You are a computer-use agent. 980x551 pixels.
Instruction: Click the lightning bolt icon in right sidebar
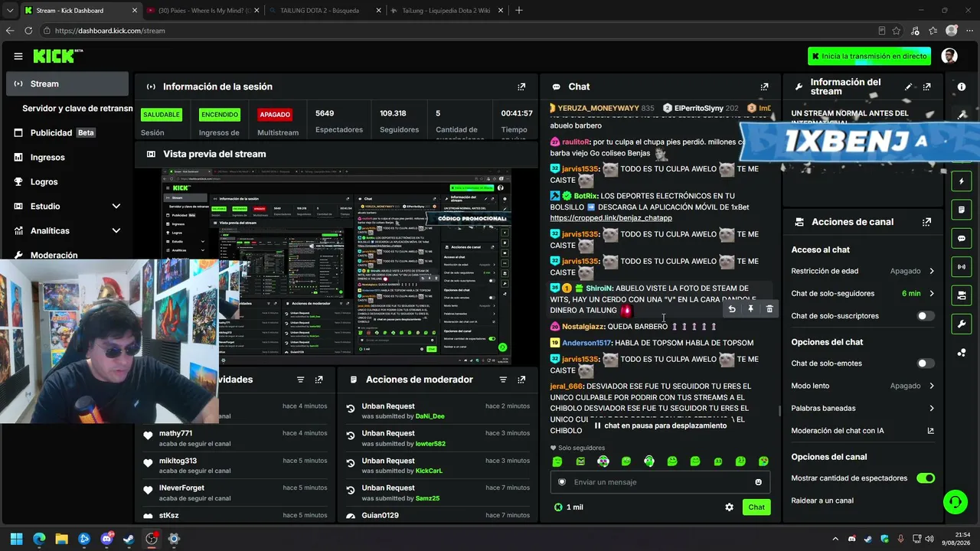pyautogui.click(x=962, y=181)
